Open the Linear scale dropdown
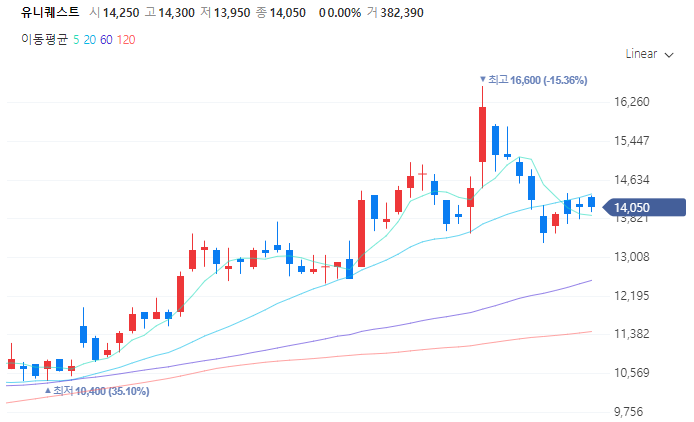694x422 pixels. click(x=649, y=54)
